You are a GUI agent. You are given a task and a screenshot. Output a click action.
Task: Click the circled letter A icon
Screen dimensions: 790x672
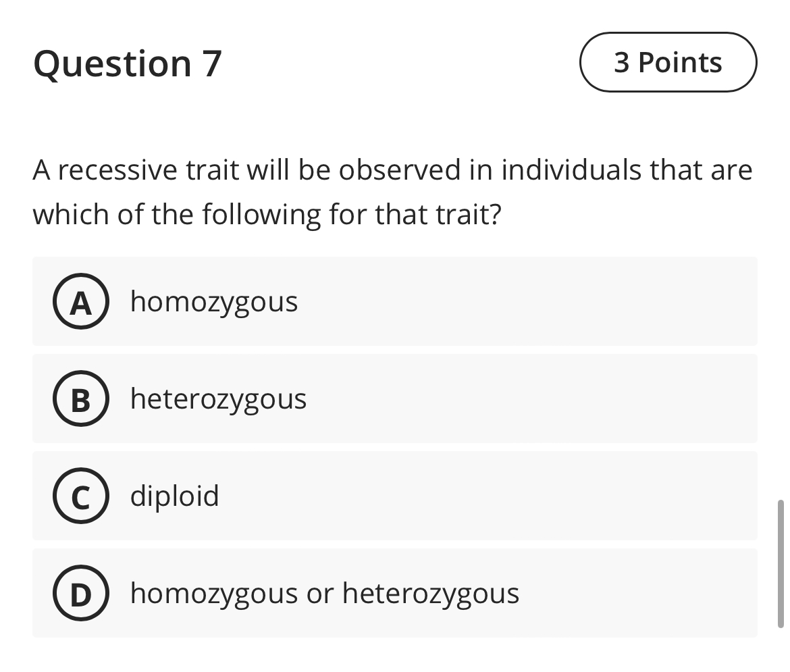[x=80, y=301]
